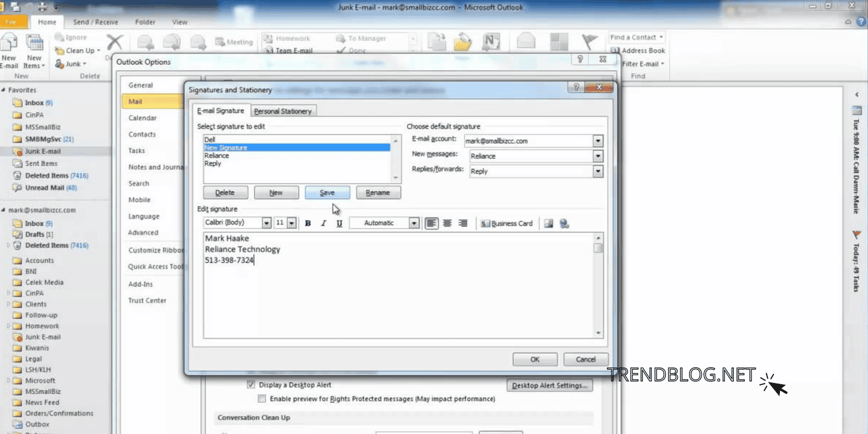This screenshot has width=868, height=434.
Task: Collapse the mark@smallbizcc.com account tree
Action: (4, 210)
